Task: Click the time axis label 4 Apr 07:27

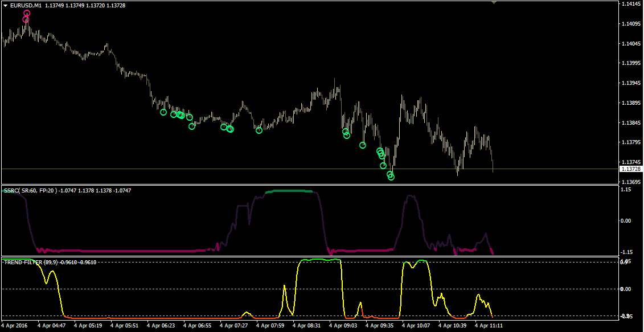Action: [235, 325]
